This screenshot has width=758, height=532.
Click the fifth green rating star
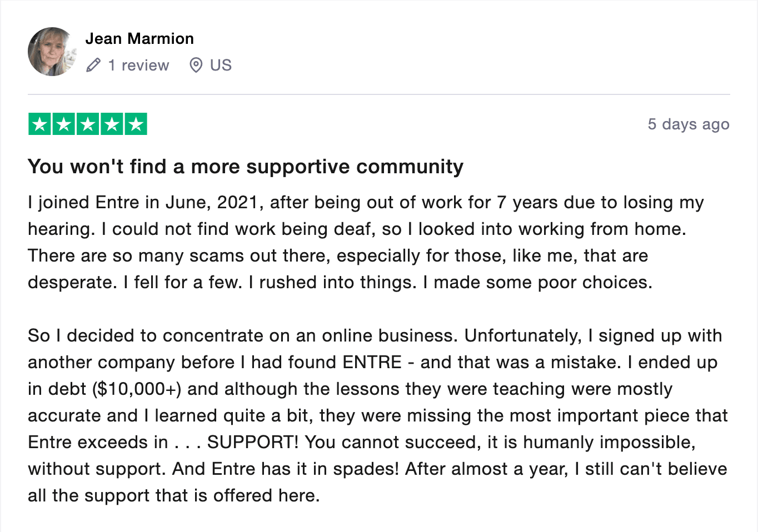tap(136, 124)
